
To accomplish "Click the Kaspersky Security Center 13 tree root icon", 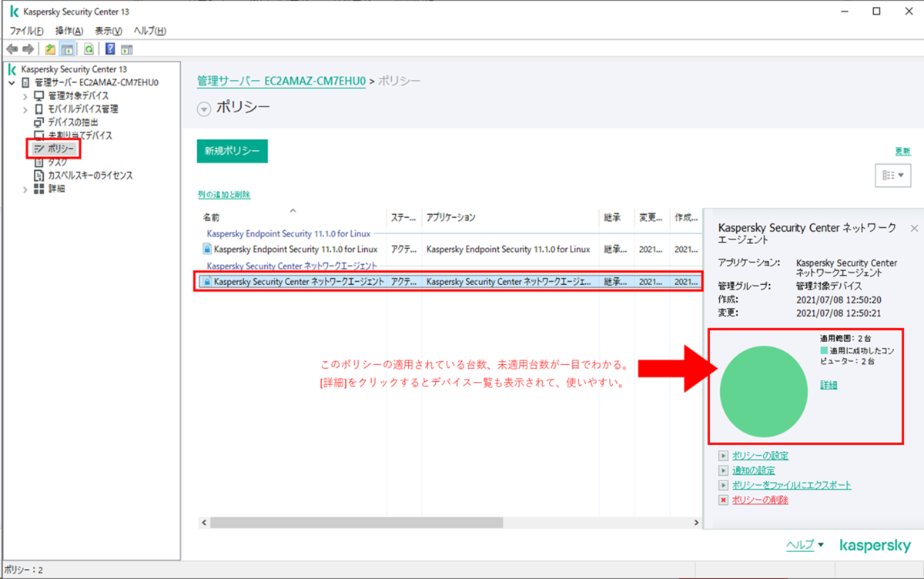I will (x=12, y=69).
